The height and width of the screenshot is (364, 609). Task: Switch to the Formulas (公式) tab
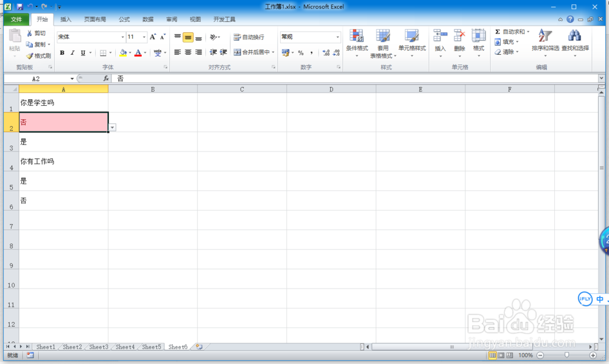click(x=124, y=19)
